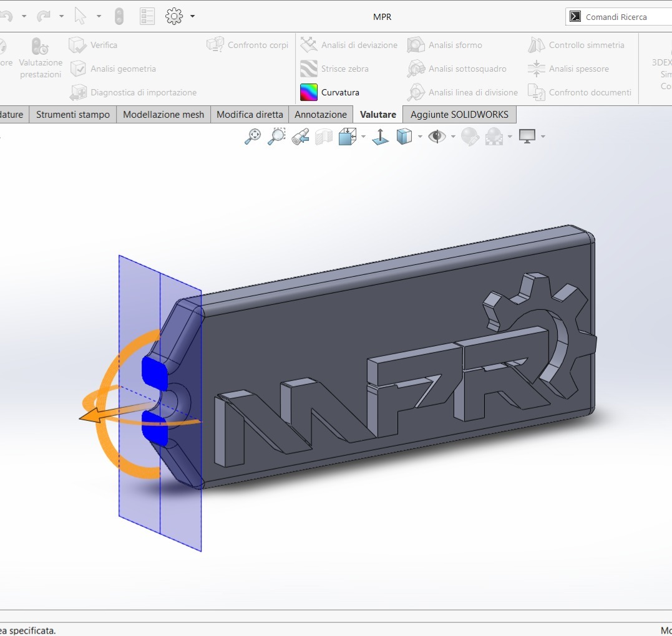Open the Options gear dropdown arrow
The width and height of the screenshot is (672, 636).
pos(192,16)
